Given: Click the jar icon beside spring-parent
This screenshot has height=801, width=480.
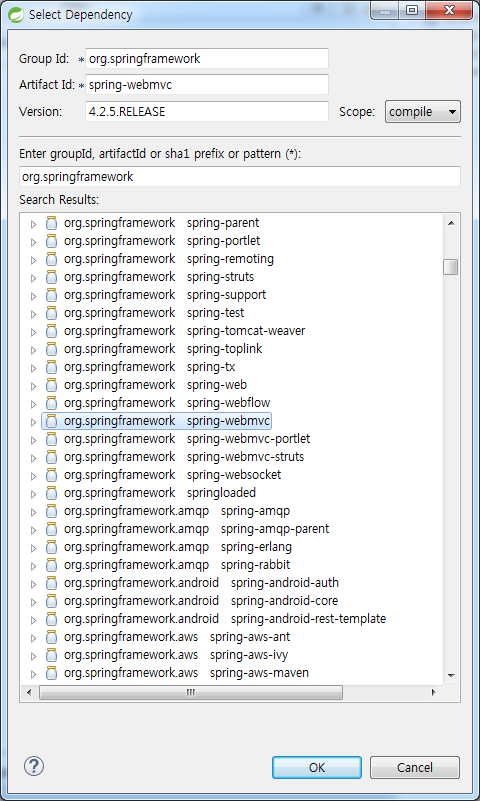Looking at the screenshot, I should click(x=51, y=223).
